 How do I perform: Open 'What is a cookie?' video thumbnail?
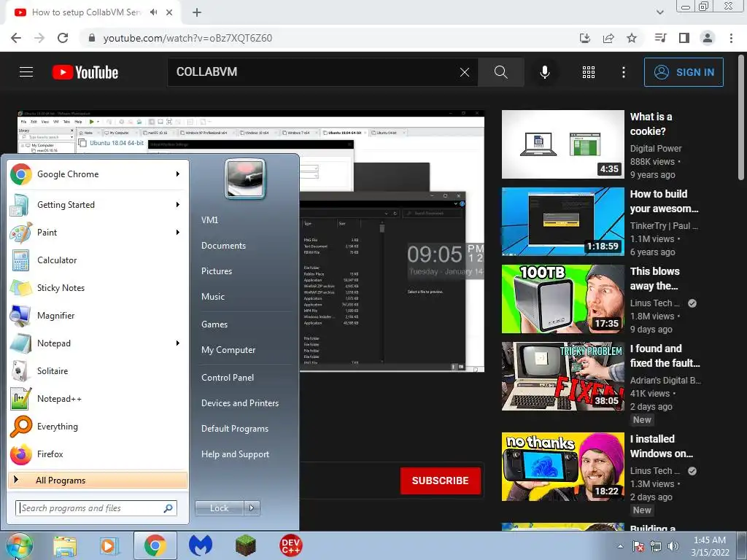coord(562,144)
